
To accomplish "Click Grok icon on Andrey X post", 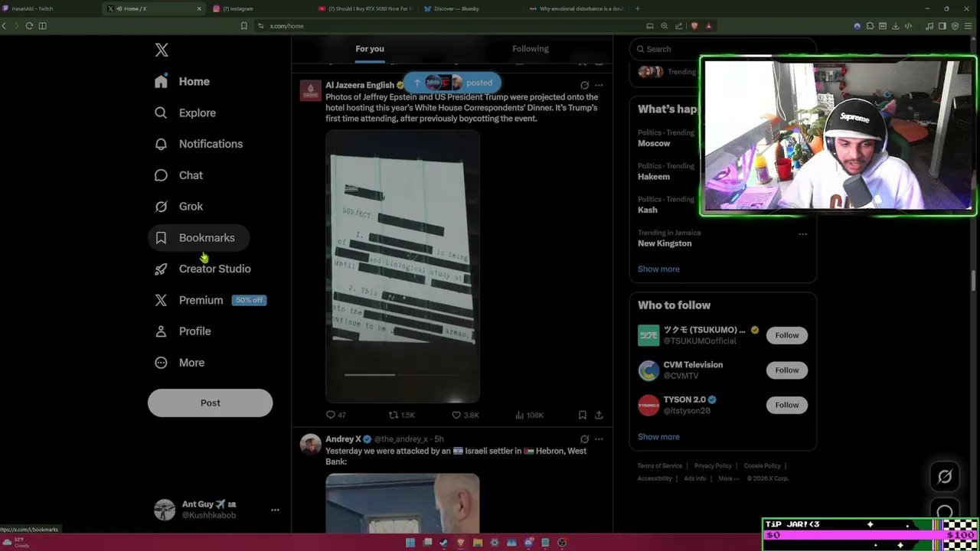I will point(584,439).
